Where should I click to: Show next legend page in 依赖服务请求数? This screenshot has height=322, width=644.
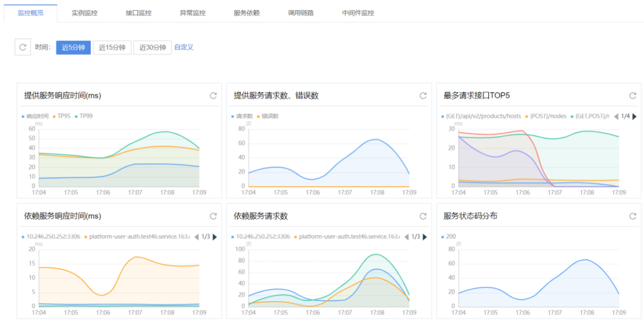pyautogui.click(x=424, y=237)
